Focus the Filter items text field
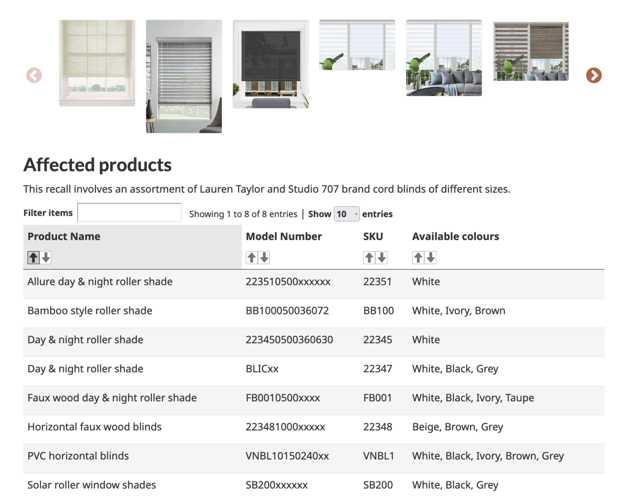This screenshot has width=641, height=500. (x=129, y=213)
